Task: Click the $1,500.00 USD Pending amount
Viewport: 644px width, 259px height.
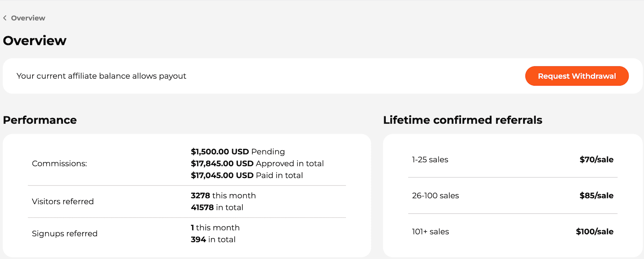Action: pyautogui.click(x=237, y=151)
